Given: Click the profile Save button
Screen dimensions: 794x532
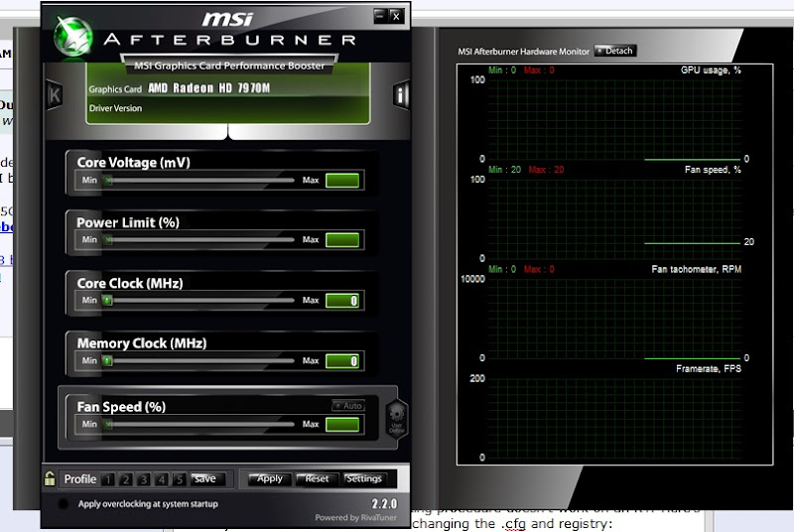Looking at the screenshot, I should pyautogui.click(x=205, y=478).
